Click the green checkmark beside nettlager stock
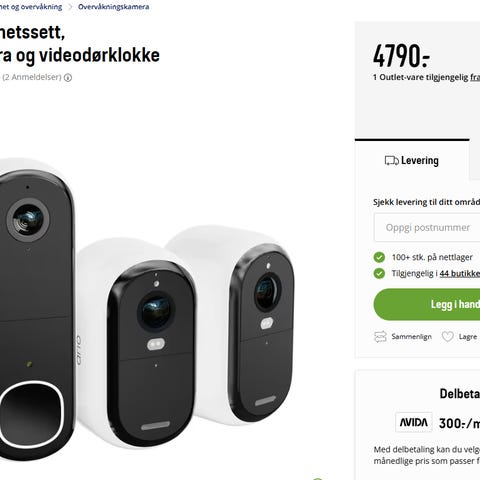 (x=379, y=257)
